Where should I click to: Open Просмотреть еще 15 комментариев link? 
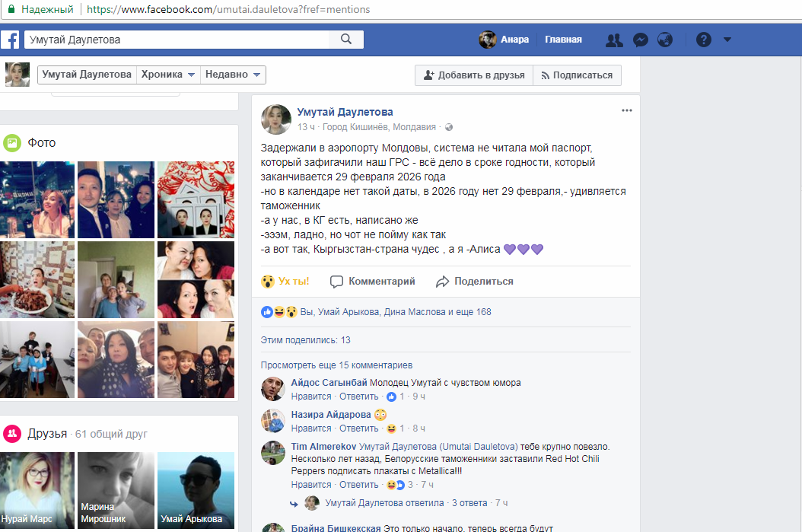pyautogui.click(x=336, y=365)
